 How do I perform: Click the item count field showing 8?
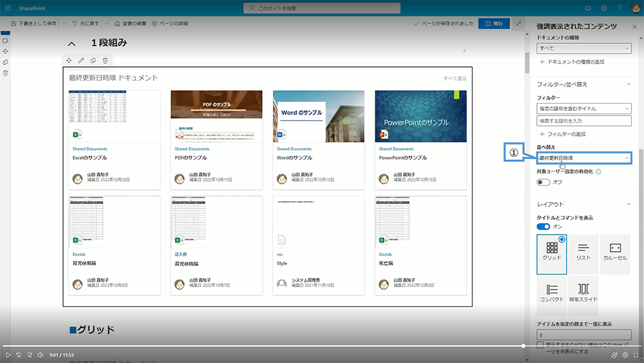pos(583,335)
